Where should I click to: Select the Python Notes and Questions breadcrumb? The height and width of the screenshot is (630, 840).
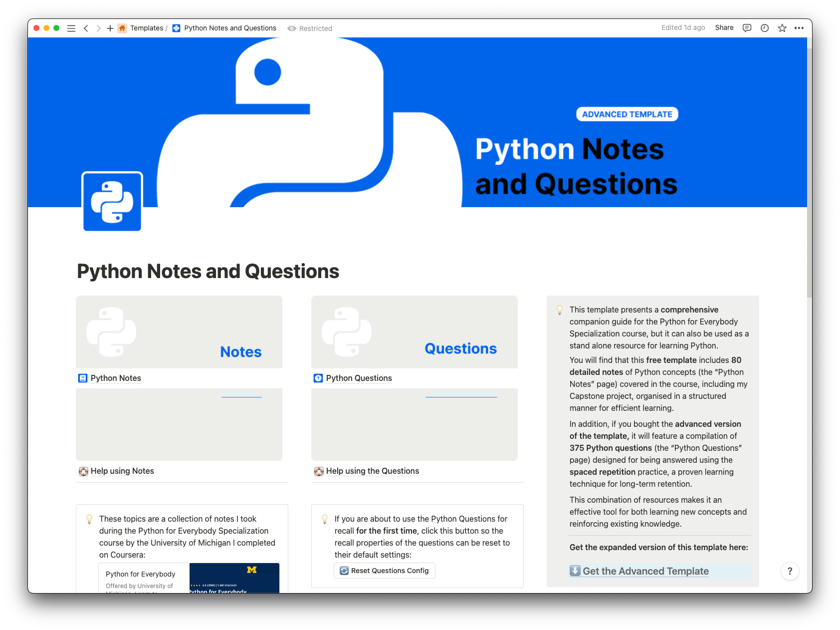229,28
